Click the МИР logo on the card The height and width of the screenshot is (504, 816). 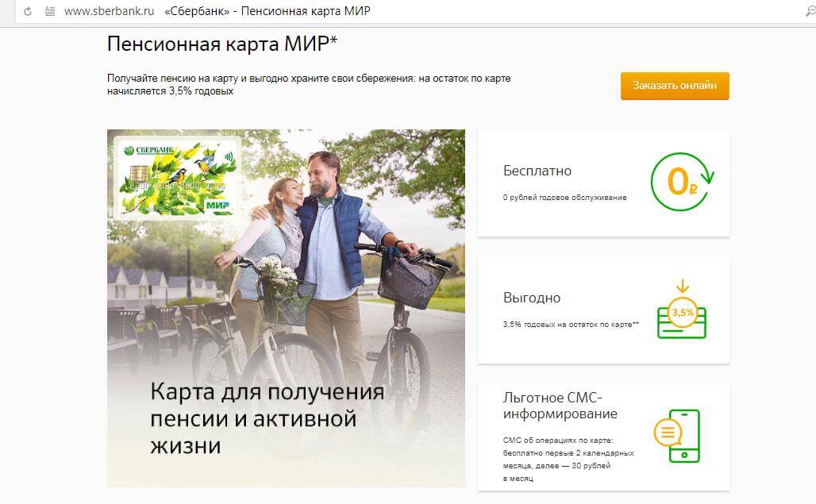[x=217, y=205]
